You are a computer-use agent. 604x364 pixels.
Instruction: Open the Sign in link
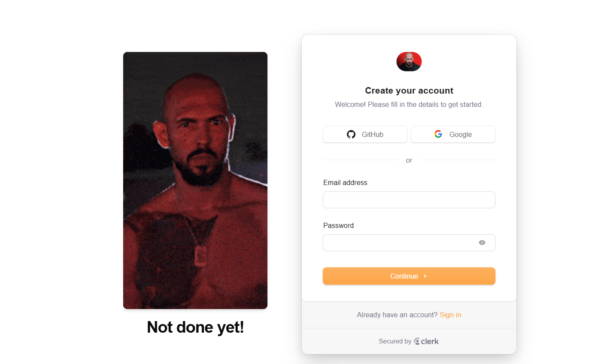click(450, 315)
